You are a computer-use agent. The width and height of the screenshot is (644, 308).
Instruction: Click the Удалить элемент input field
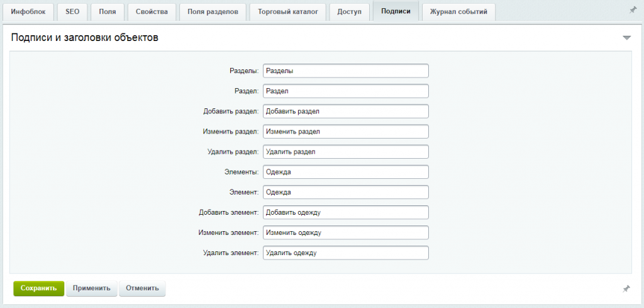pos(346,253)
